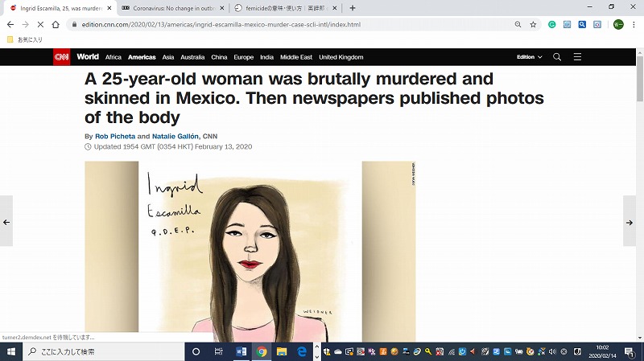The height and width of the screenshot is (361, 644).
Task: Open author Natalie Gallón's profile link
Action: click(175, 136)
